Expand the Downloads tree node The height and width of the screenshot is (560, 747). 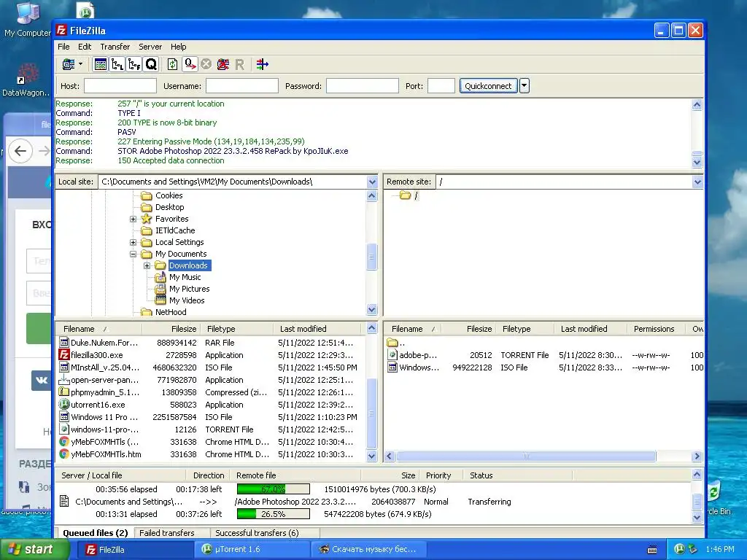tap(147, 265)
